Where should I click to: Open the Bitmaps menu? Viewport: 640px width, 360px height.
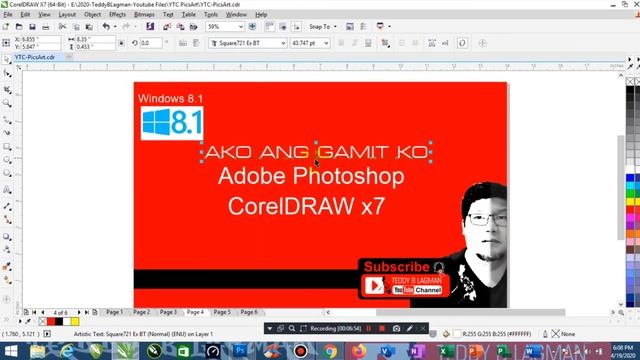point(144,15)
